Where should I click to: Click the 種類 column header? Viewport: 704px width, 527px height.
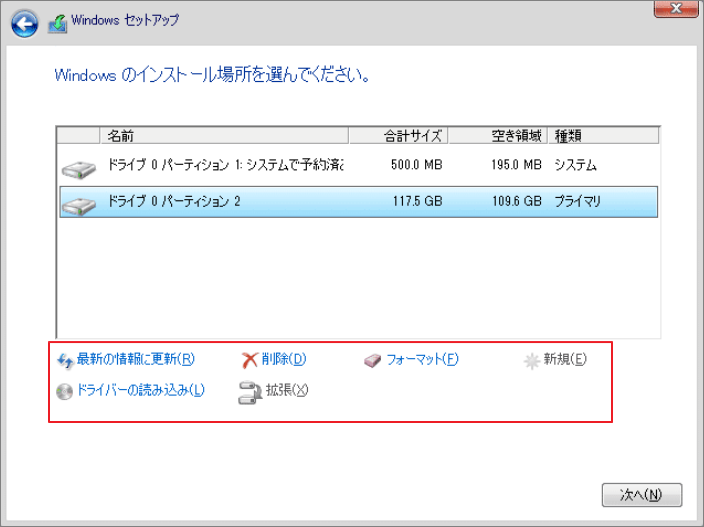[604, 136]
